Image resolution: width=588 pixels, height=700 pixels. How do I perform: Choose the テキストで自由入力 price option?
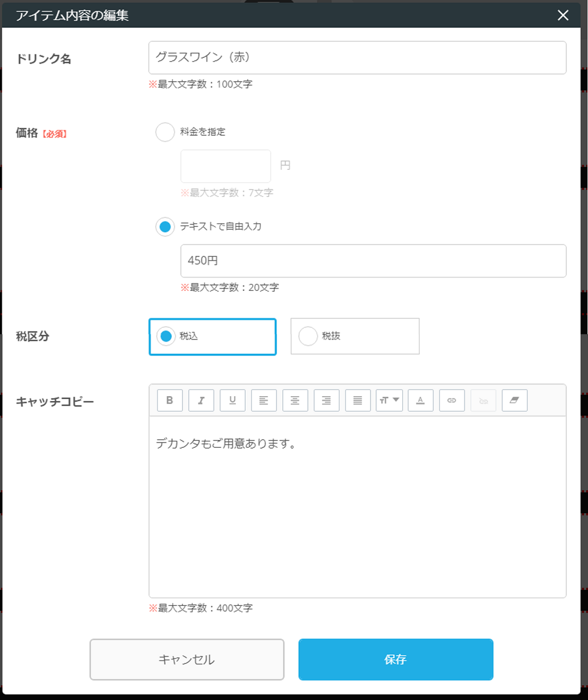coord(165,226)
